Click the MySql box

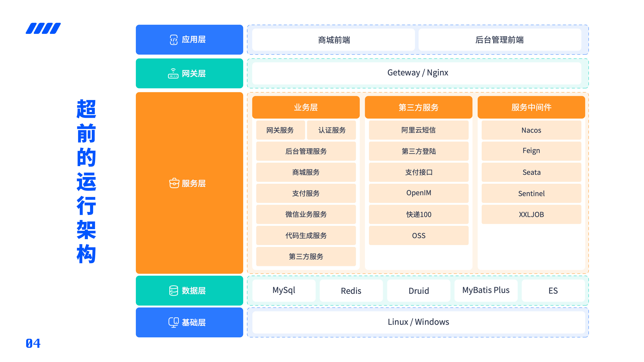tap(284, 291)
